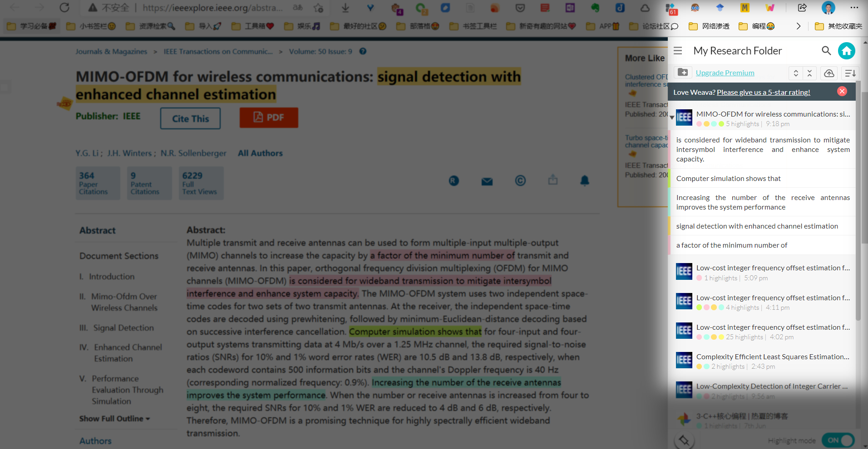Click the email share icon
The image size is (868, 449).
tap(487, 181)
